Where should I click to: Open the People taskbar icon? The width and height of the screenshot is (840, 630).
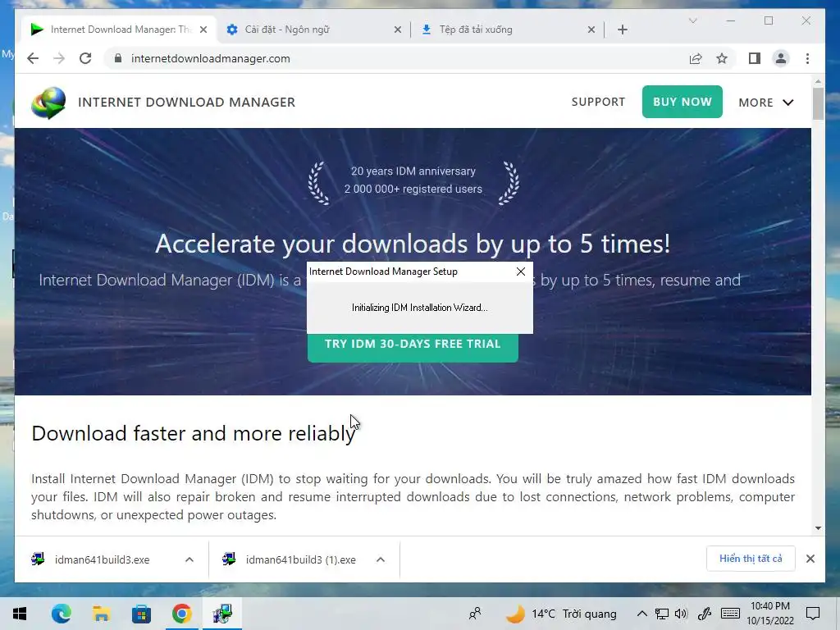[x=475, y=614]
